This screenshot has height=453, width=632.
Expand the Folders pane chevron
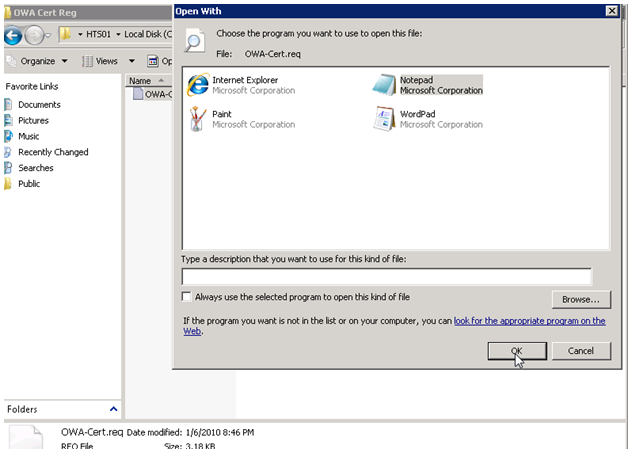point(114,409)
